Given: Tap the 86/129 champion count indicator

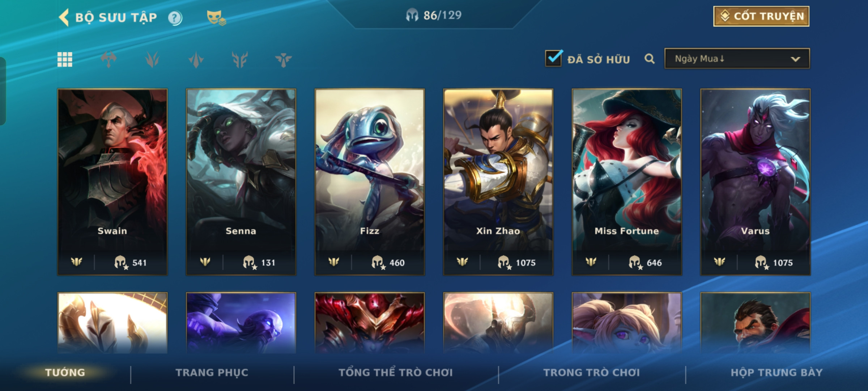Looking at the screenshot, I should tap(434, 15).
